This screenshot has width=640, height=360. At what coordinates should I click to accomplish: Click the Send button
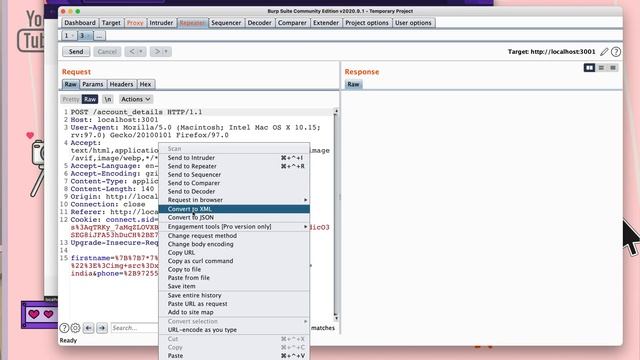[76, 52]
